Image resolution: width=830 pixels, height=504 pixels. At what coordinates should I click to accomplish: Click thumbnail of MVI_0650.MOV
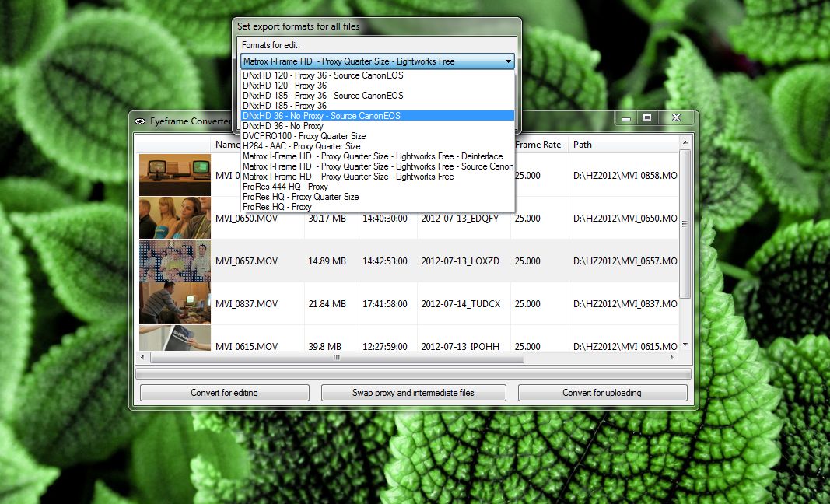point(175,218)
